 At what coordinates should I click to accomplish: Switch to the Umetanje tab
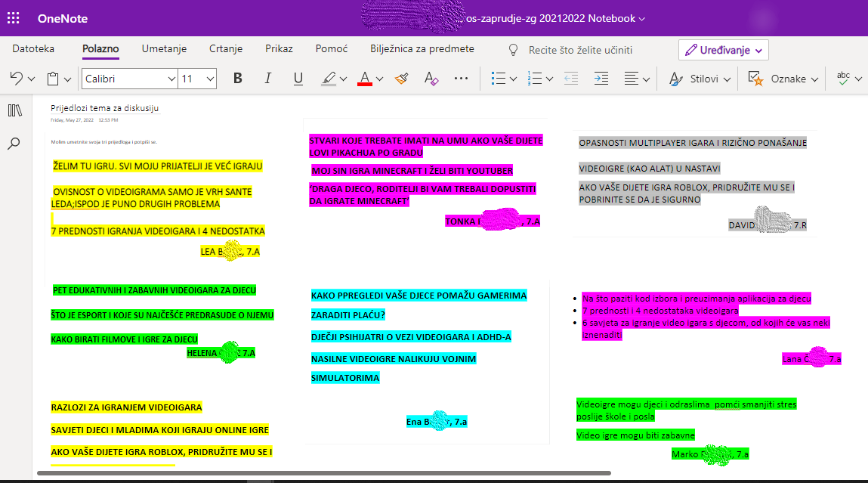(x=164, y=48)
